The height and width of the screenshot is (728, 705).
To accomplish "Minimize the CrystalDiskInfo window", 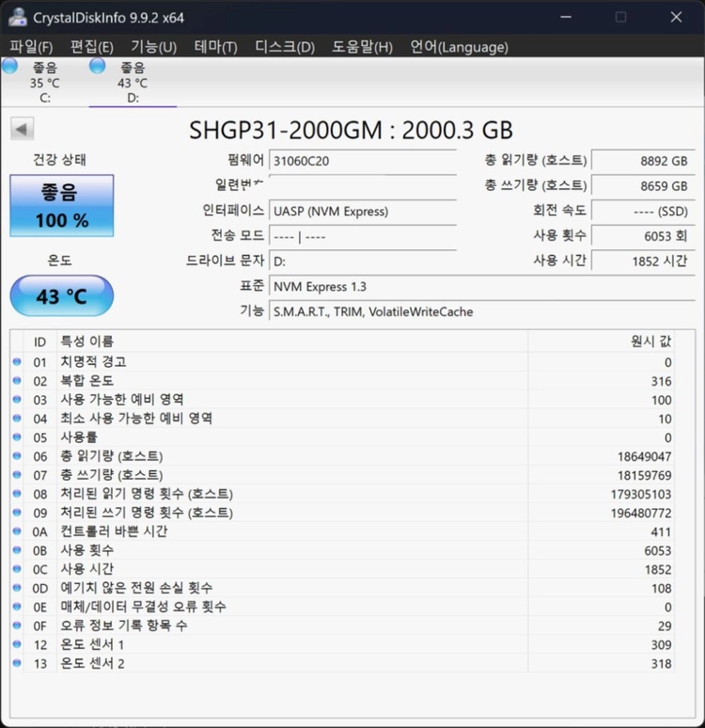I will [x=566, y=17].
